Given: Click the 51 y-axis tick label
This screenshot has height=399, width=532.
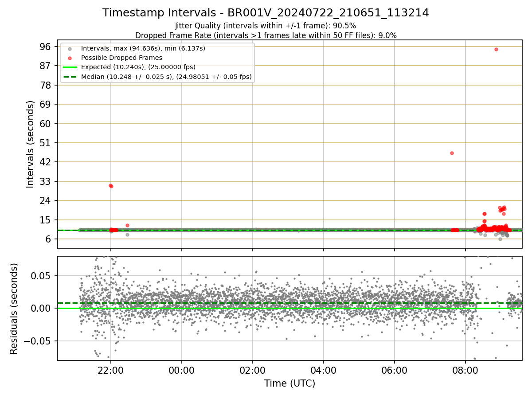Looking at the screenshot, I should [x=46, y=143].
